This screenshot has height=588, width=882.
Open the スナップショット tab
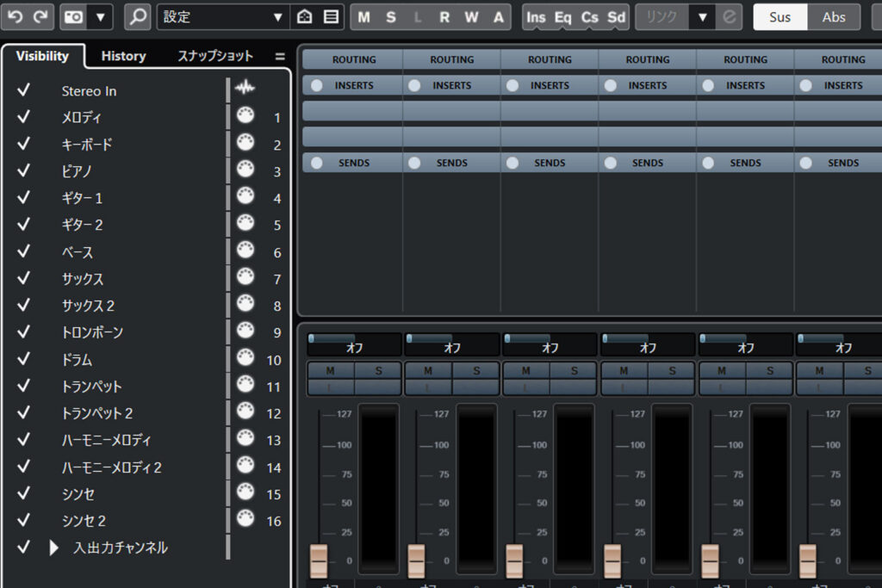pos(215,56)
